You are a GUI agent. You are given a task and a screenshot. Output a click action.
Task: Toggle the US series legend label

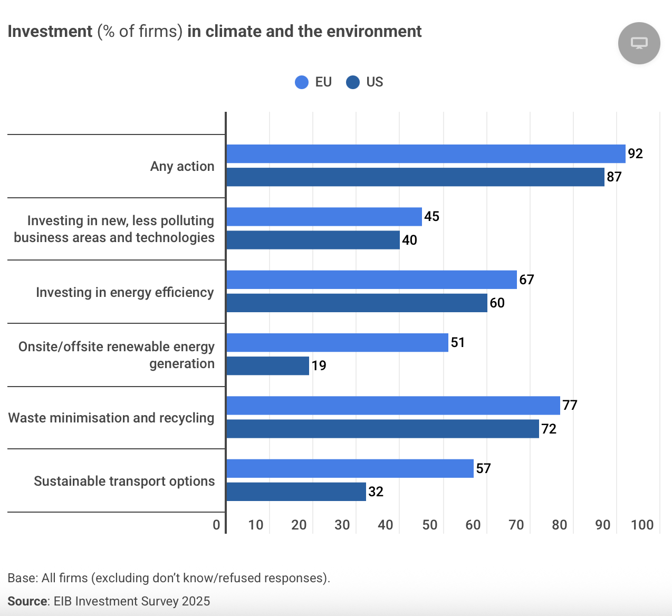pos(375,82)
